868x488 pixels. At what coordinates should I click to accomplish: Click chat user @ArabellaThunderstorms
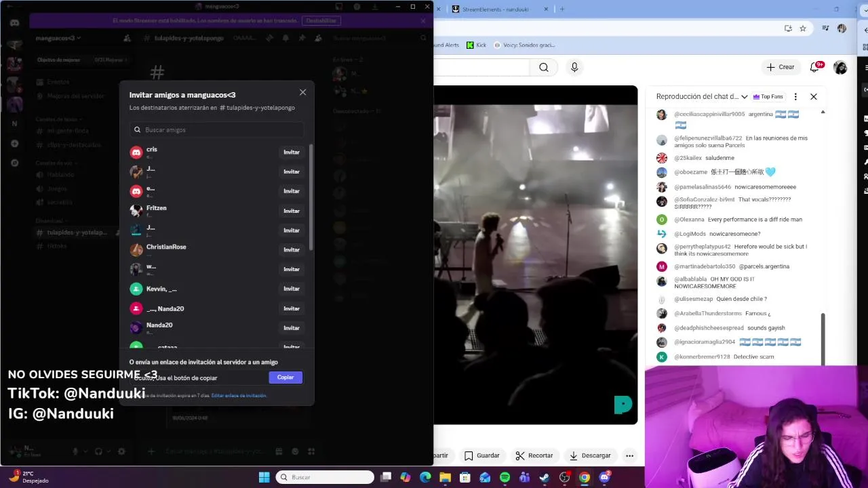(x=708, y=314)
